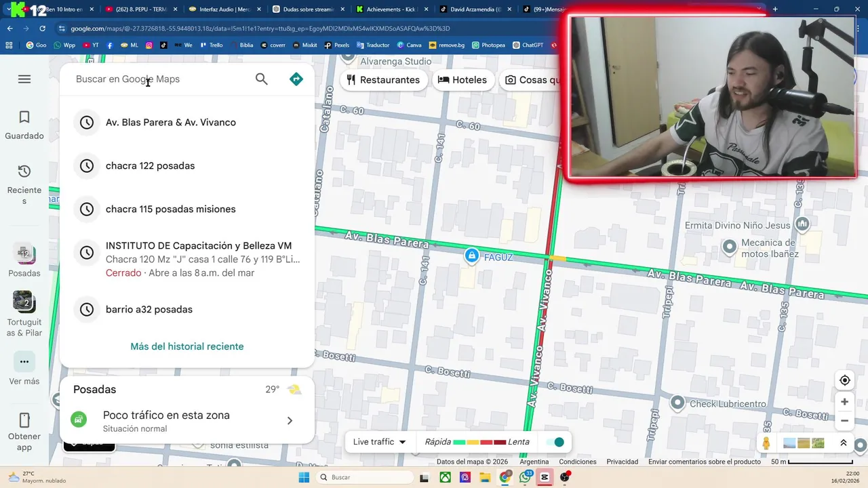The width and height of the screenshot is (868, 488).
Task: Click the green traffic car icon
Action: (x=79, y=420)
